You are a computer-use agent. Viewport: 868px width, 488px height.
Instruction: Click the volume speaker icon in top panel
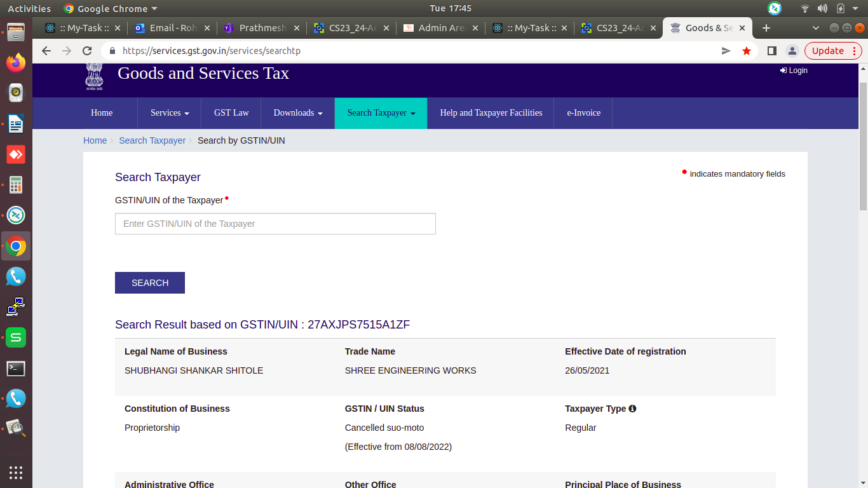click(823, 8)
